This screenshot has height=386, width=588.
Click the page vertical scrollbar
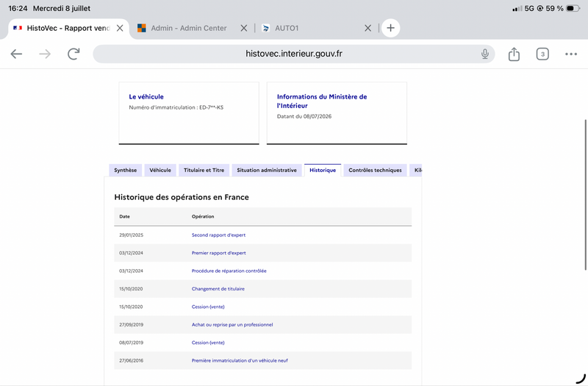pyautogui.click(x=586, y=194)
